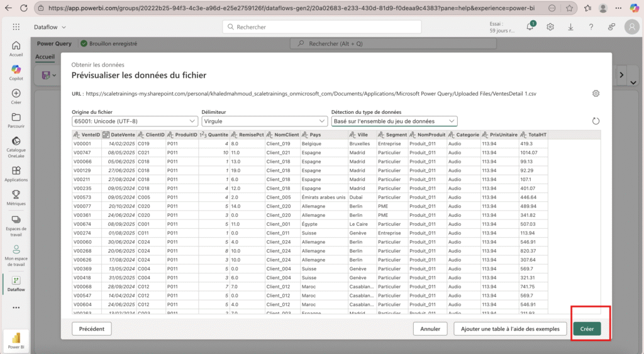Open Détection du type de données dropdown

(394, 121)
